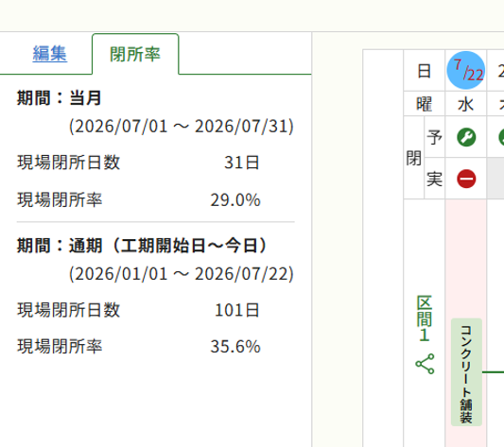
Task: Click the 35.6% cumulative closure rate value
Action: (235, 347)
